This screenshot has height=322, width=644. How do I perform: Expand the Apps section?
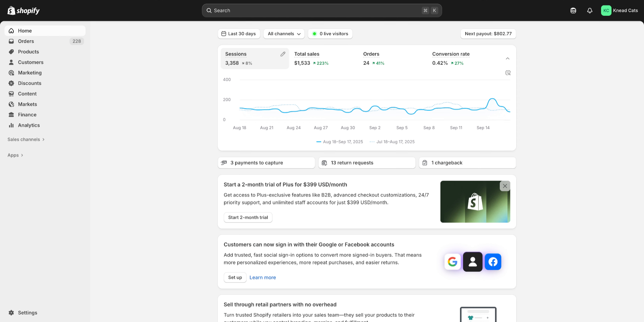[x=15, y=155]
